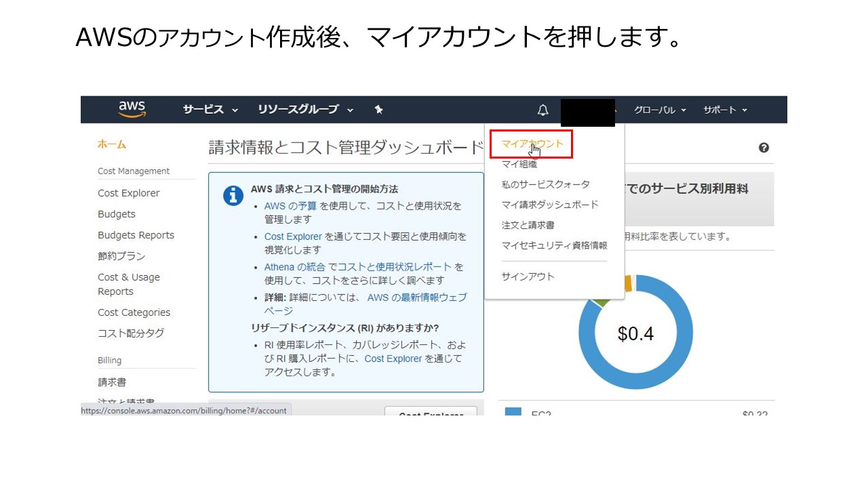
Task: Click Cost Explorer link in the info box
Action: [293, 237]
